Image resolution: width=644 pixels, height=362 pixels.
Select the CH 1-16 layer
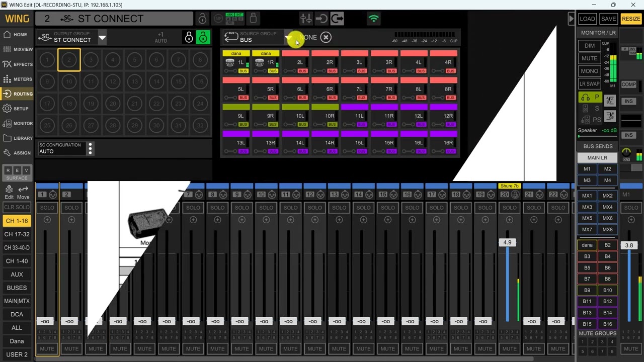coord(17,221)
